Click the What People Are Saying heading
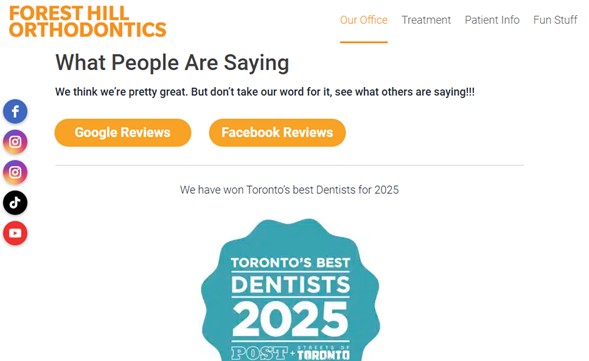589x361 pixels. coord(172,62)
